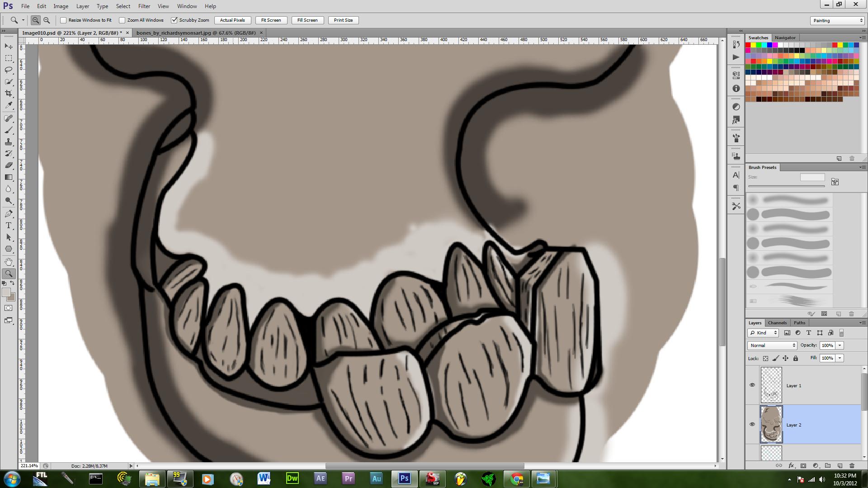Image resolution: width=868 pixels, height=488 pixels.
Task: Click the foreground color swatch
Action: point(6,293)
